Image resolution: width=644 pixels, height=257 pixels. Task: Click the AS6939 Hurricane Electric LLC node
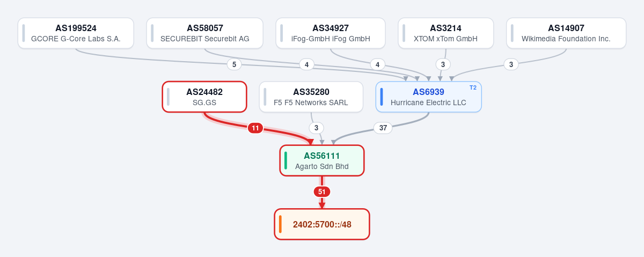pyautogui.click(x=428, y=97)
